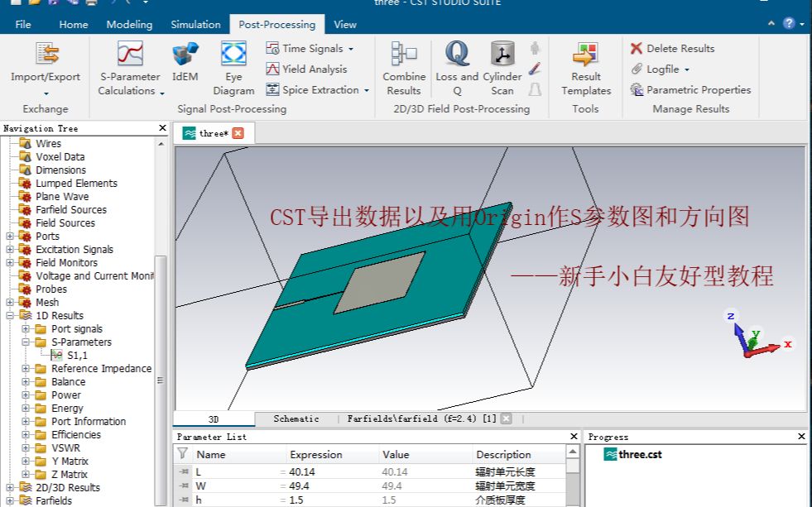The height and width of the screenshot is (507, 812).
Task: Click the three.cst project icon in Progress
Action: point(611,454)
